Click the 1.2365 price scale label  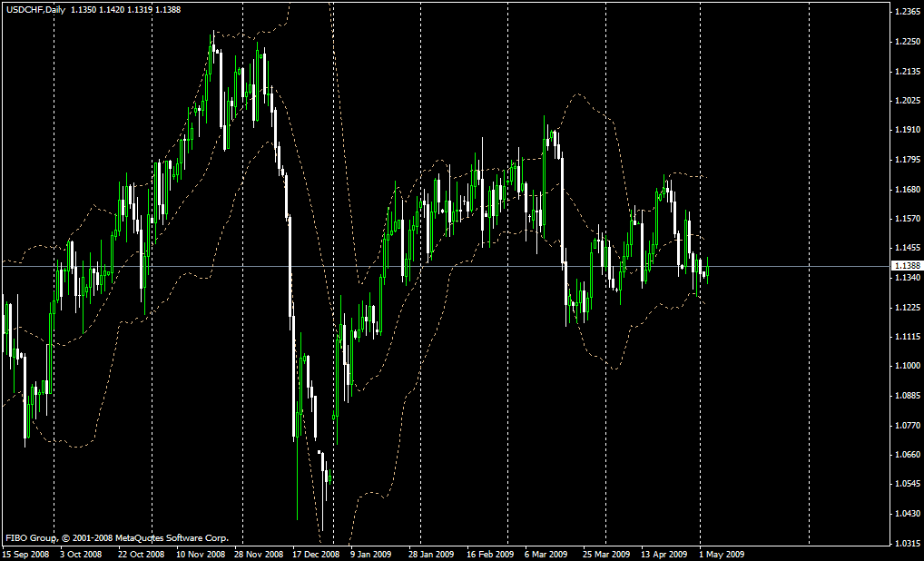tap(907, 12)
